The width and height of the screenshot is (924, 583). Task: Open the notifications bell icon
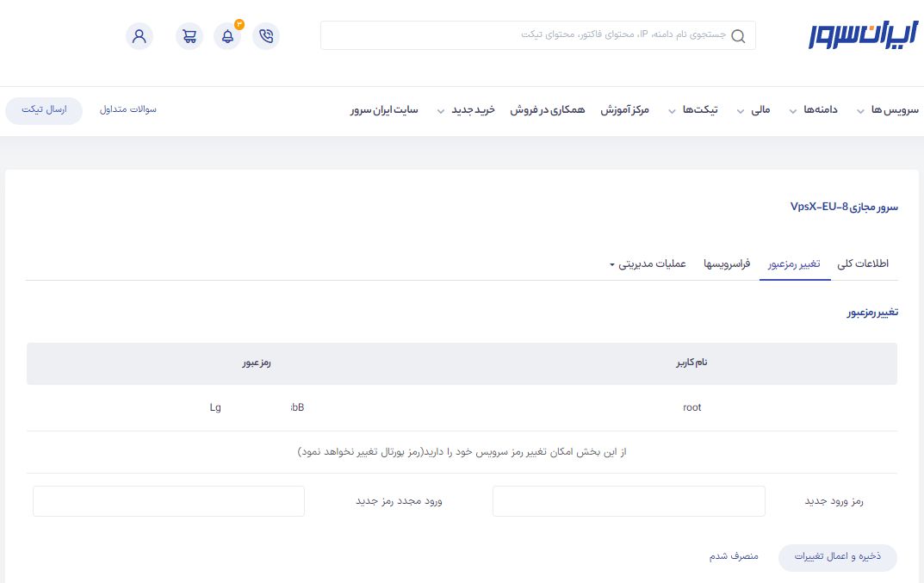227,36
